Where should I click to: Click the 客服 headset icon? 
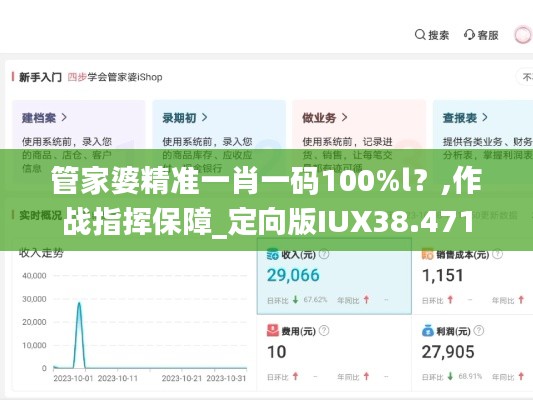click(469, 35)
